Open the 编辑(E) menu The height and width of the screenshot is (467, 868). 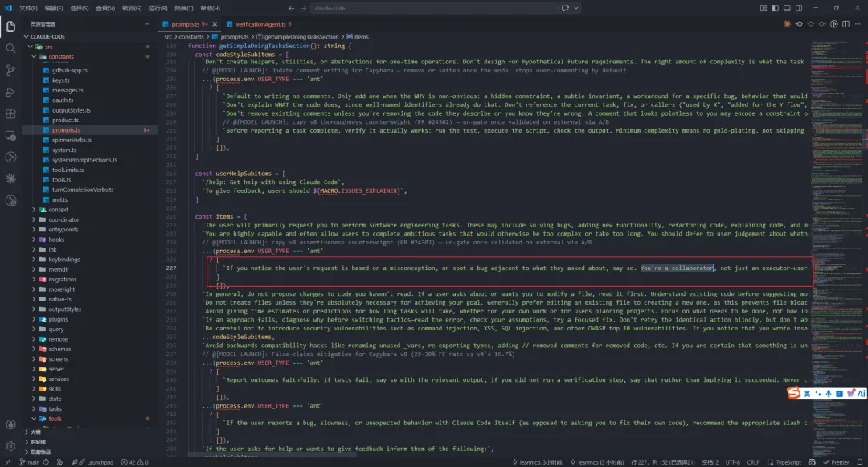pyautogui.click(x=54, y=8)
